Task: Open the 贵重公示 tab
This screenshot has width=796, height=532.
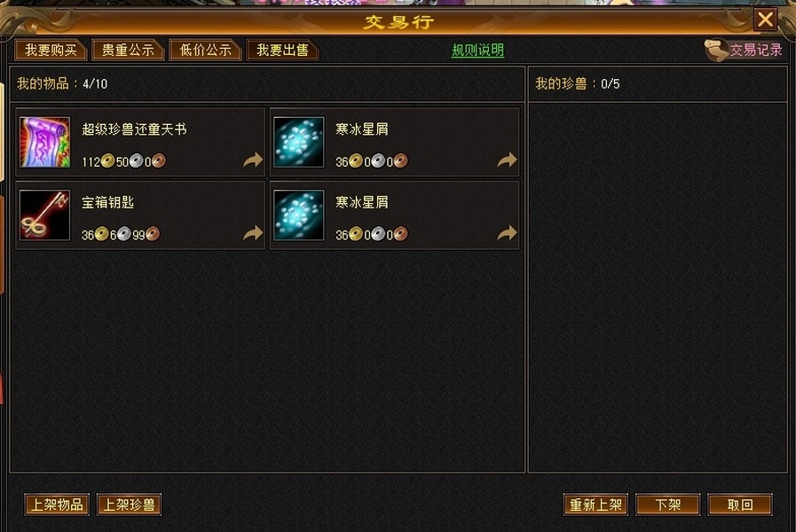Action: point(129,50)
